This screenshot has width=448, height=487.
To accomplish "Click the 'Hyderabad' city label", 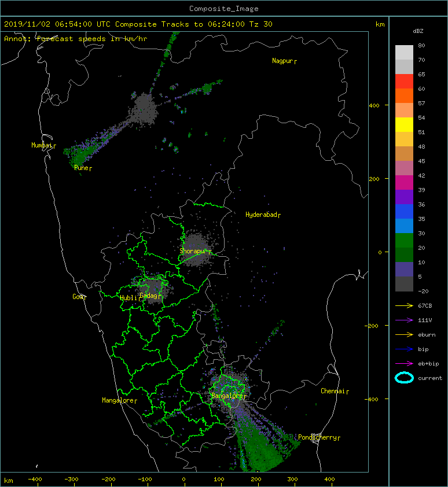I will pyautogui.click(x=263, y=215).
